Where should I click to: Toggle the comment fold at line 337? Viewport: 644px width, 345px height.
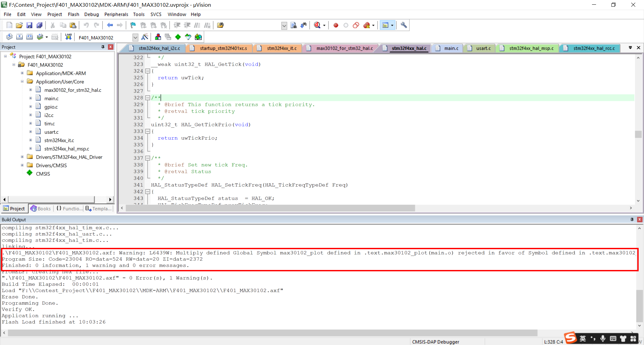click(x=148, y=158)
